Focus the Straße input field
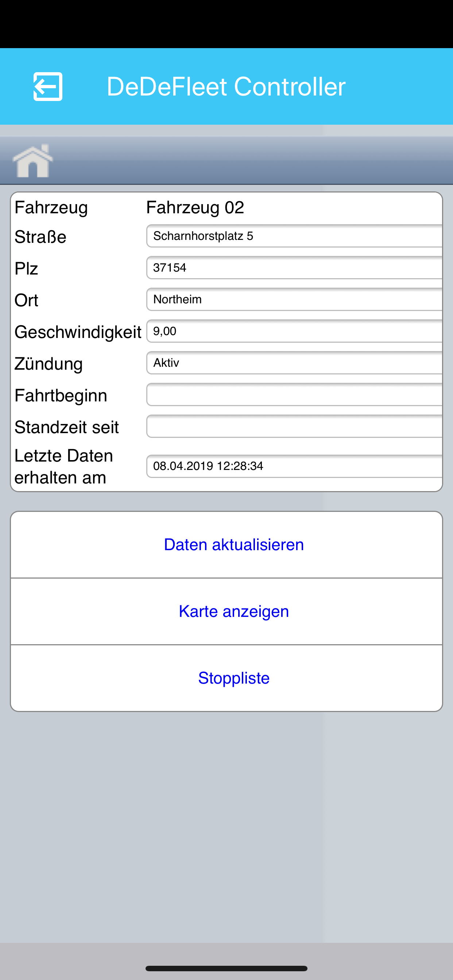Viewport: 453px width, 980px height. coord(294,236)
